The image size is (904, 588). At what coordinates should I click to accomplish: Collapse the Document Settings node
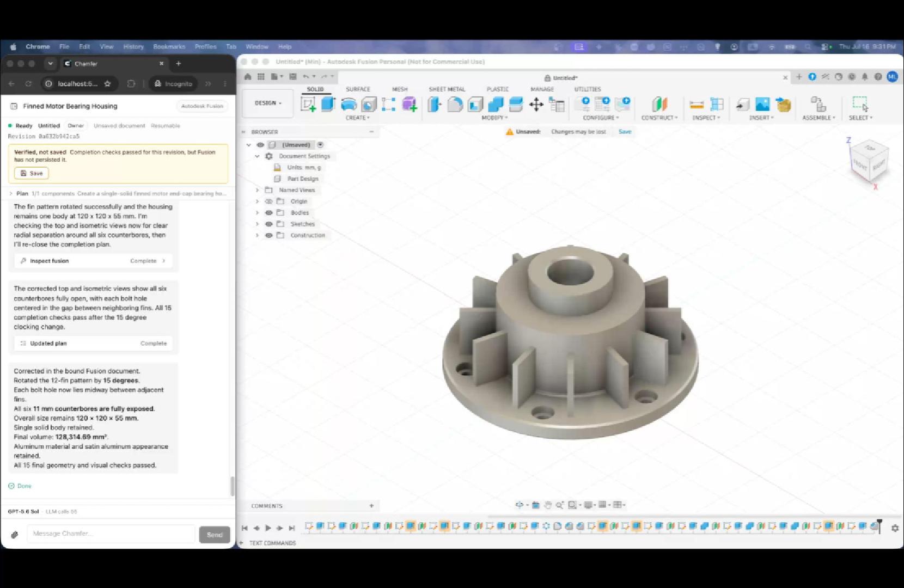pos(258,156)
